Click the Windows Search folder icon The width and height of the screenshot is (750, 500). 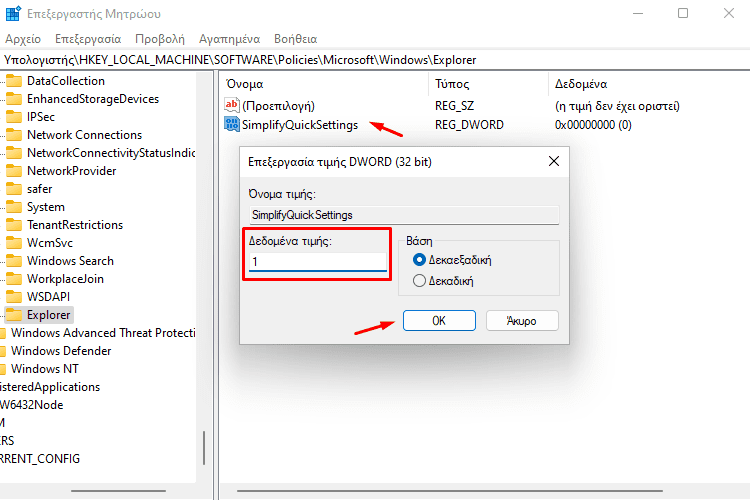(14, 261)
